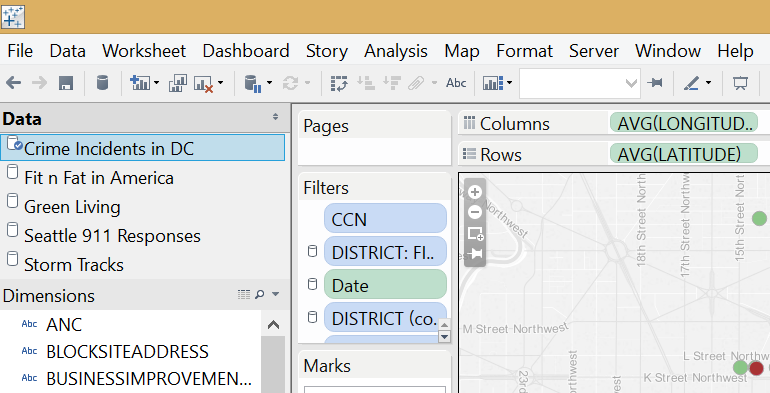Image resolution: width=770 pixels, height=393 pixels.
Task: Open the new worksheet dropdown arrow
Action: click(x=156, y=83)
